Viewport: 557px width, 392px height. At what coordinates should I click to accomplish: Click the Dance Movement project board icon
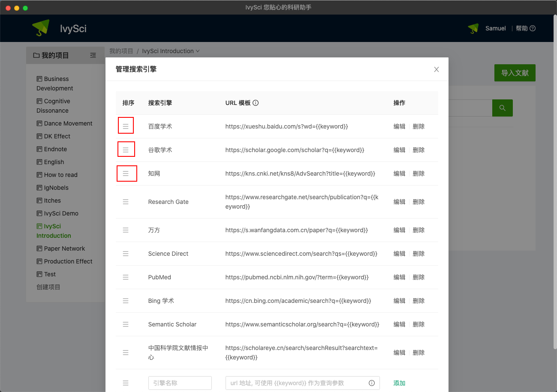(x=39, y=123)
